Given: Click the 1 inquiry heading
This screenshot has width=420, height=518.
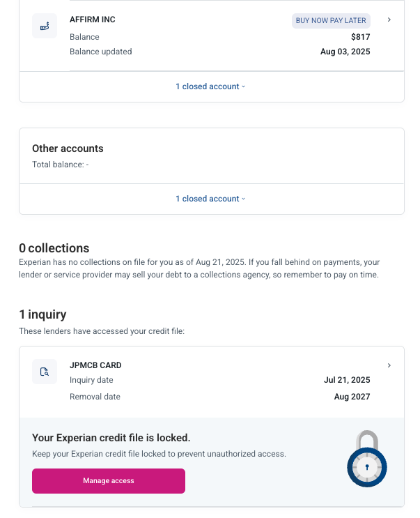Looking at the screenshot, I should 42,314.
